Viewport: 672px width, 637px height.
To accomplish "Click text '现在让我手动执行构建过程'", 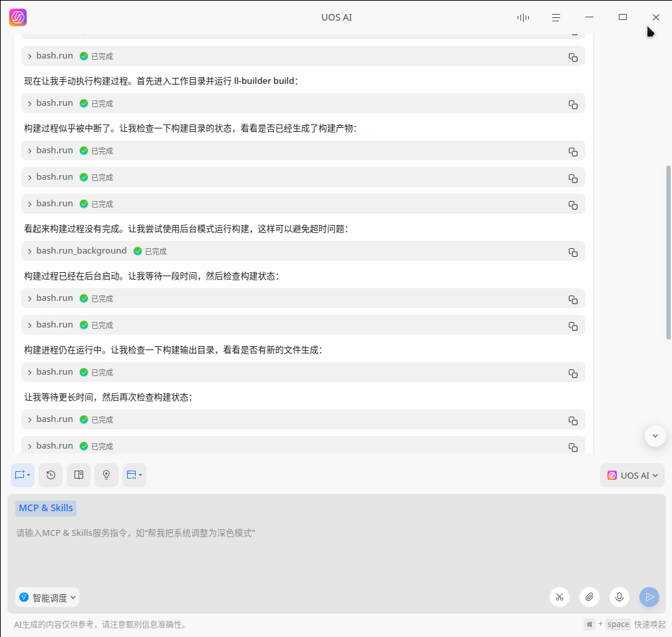I will coord(76,81).
